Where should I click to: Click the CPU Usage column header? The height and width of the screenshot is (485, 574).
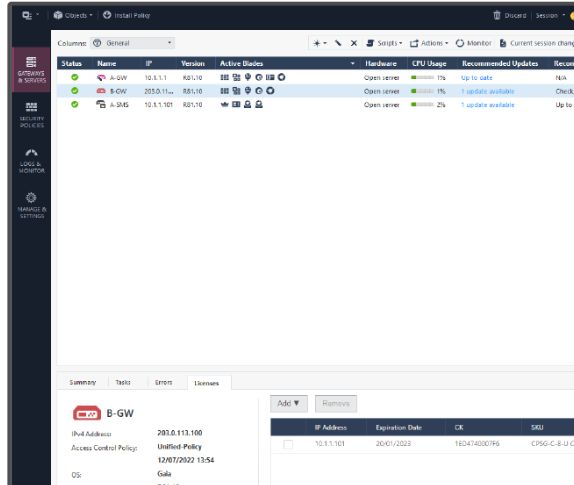pyautogui.click(x=429, y=63)
